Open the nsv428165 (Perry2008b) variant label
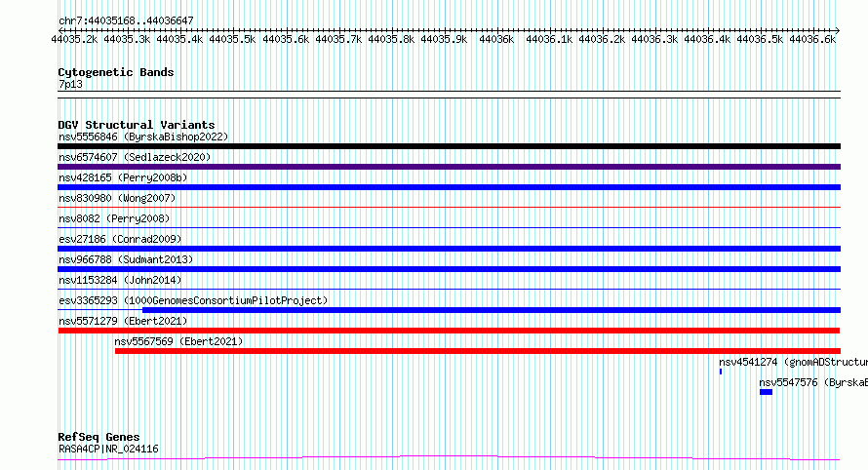 [123, 177]
